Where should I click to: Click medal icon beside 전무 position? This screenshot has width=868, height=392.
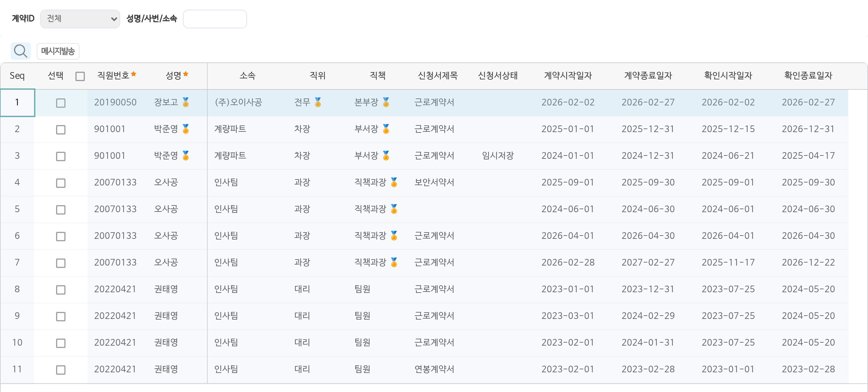click(318, 102)
